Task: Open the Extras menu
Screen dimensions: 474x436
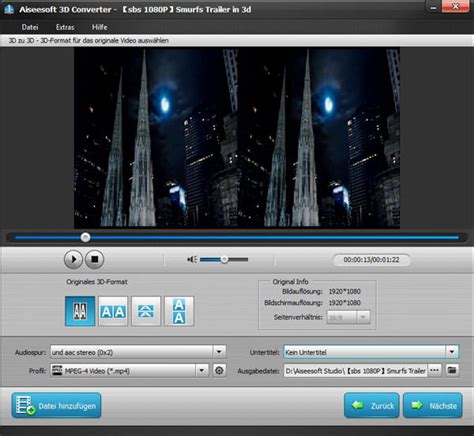Action: click(x=65, y=27)
